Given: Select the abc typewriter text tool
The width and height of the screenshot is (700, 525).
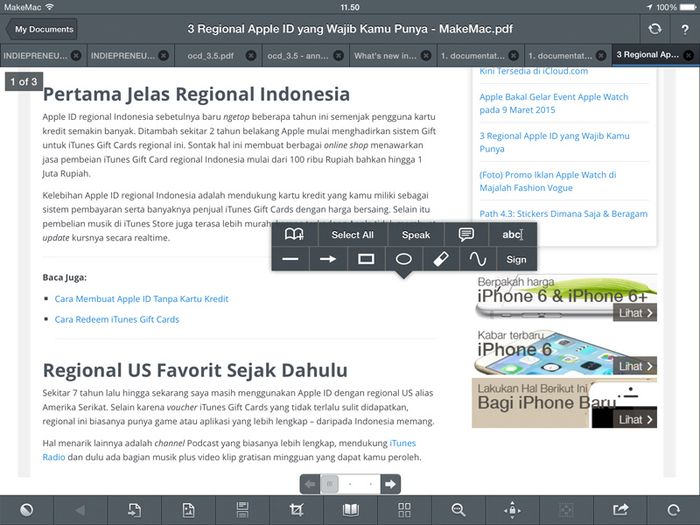Looking at the screenshot, I should click(x=512, y=234).
